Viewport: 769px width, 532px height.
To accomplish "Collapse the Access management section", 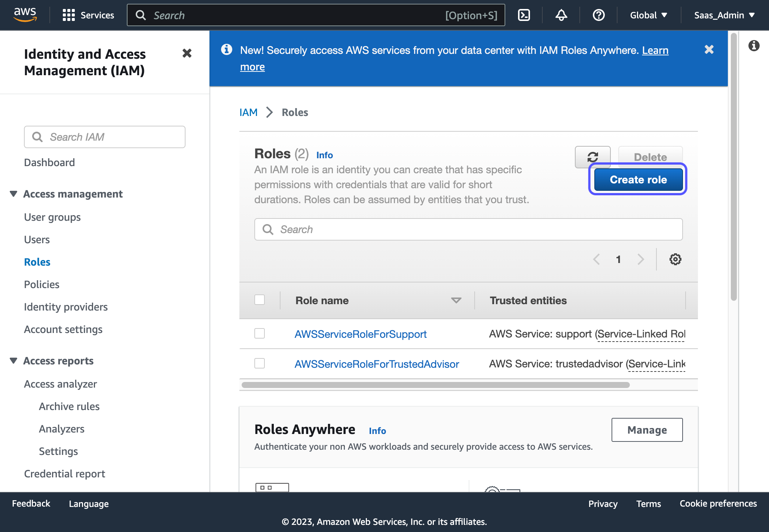I will point(13,194).
